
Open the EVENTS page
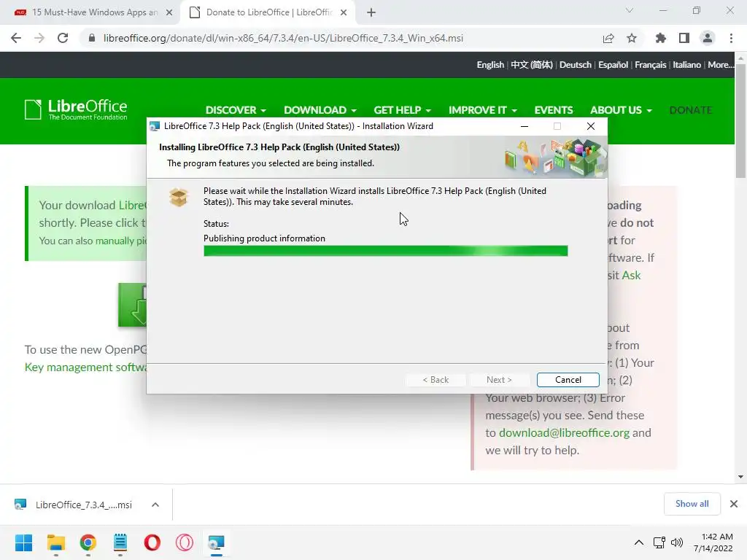553,110
